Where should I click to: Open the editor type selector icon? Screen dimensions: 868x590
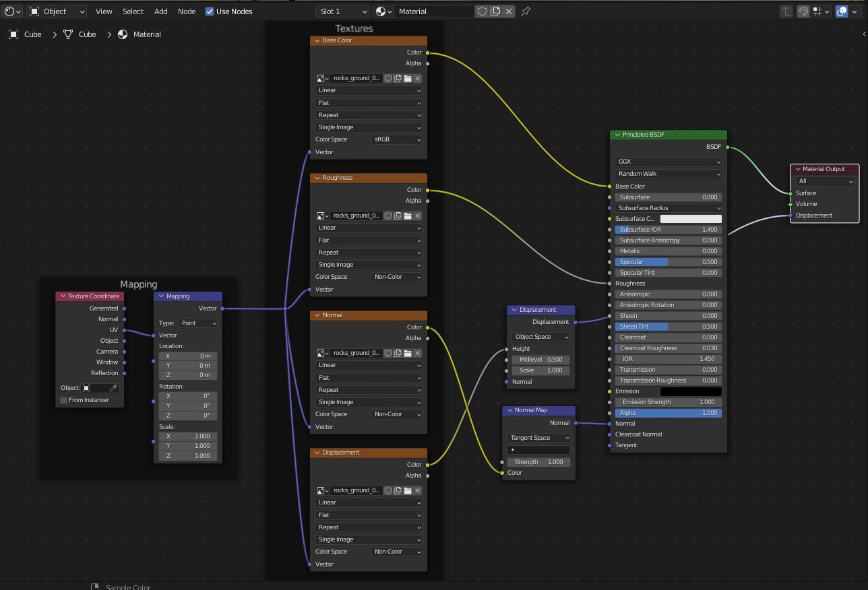point(9,11)
